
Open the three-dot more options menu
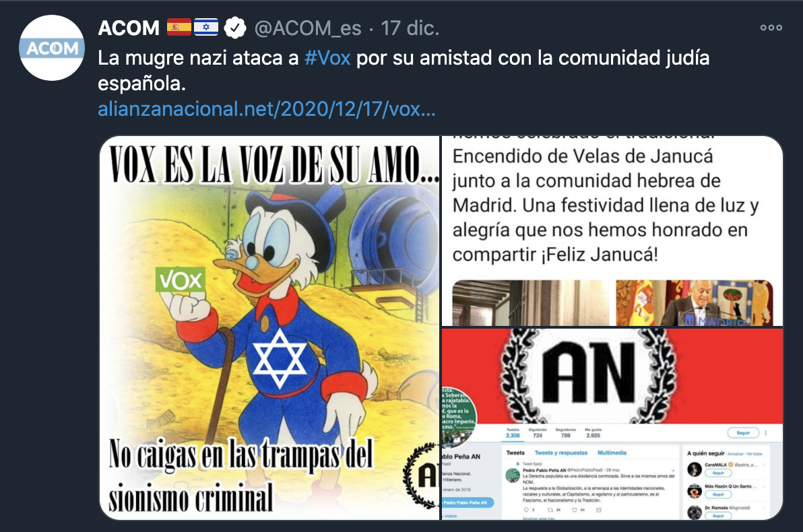coord(771,28)
